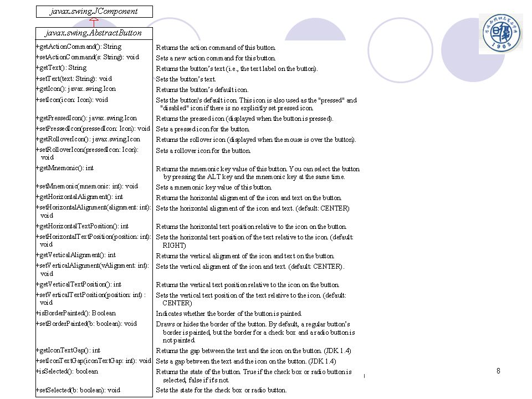Click the getText(): String method row
The width and height of the screenshot is (532, 399).
[62, 68]
